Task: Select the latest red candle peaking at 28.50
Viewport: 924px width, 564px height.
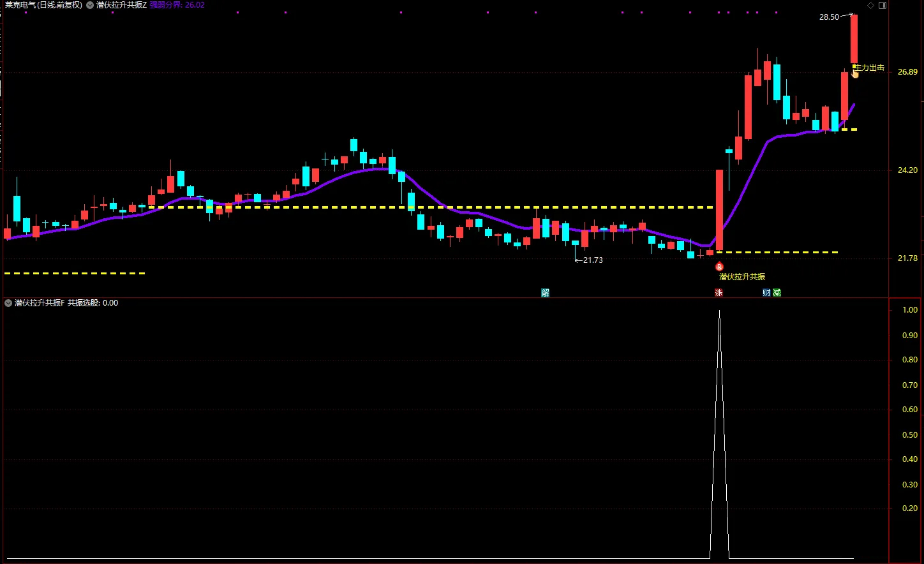Action: click(854, 39)
